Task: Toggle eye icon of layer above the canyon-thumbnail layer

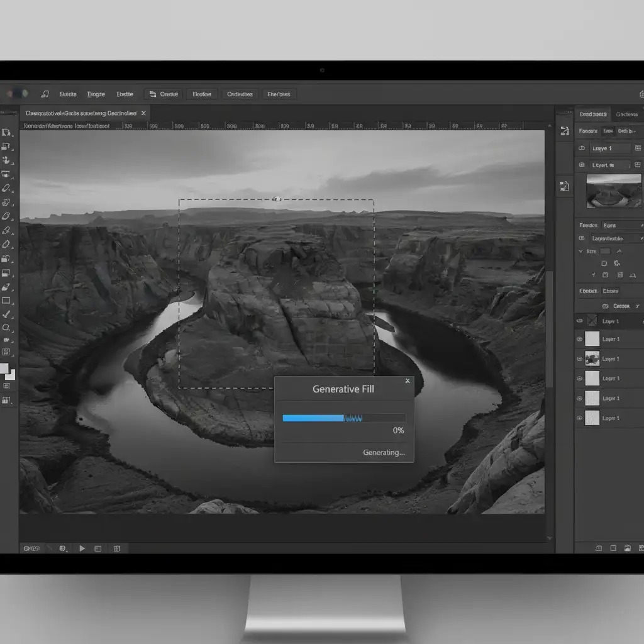Action: pos(580,340)
